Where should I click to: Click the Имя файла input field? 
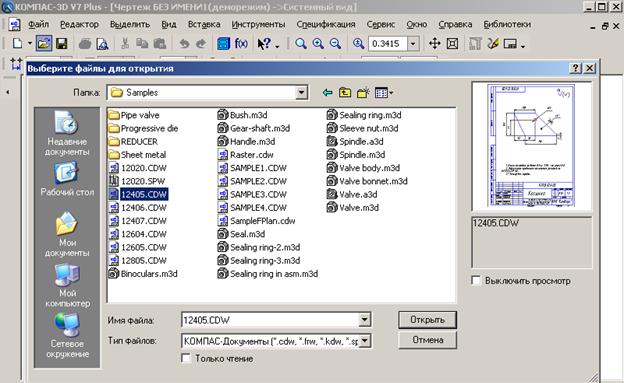pos(271,320)
